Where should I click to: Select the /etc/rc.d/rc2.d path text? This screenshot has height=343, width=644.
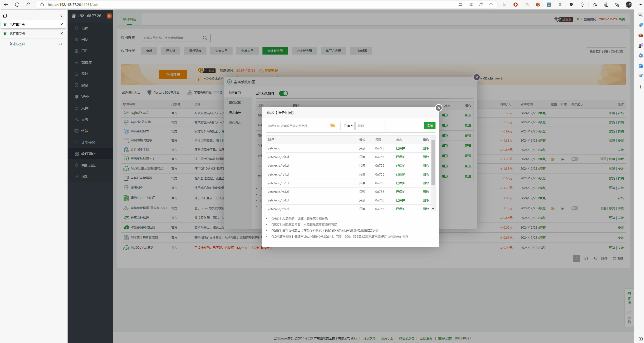pos(278,183)
